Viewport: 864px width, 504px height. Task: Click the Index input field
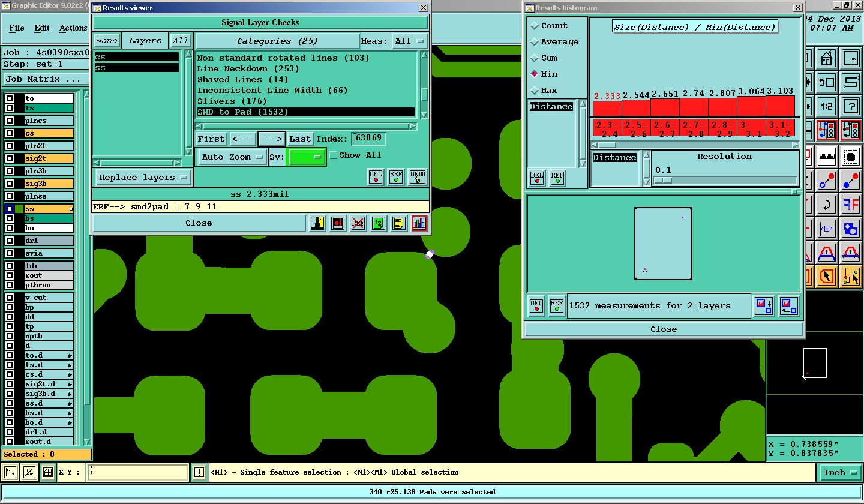(x=369, y=139)
